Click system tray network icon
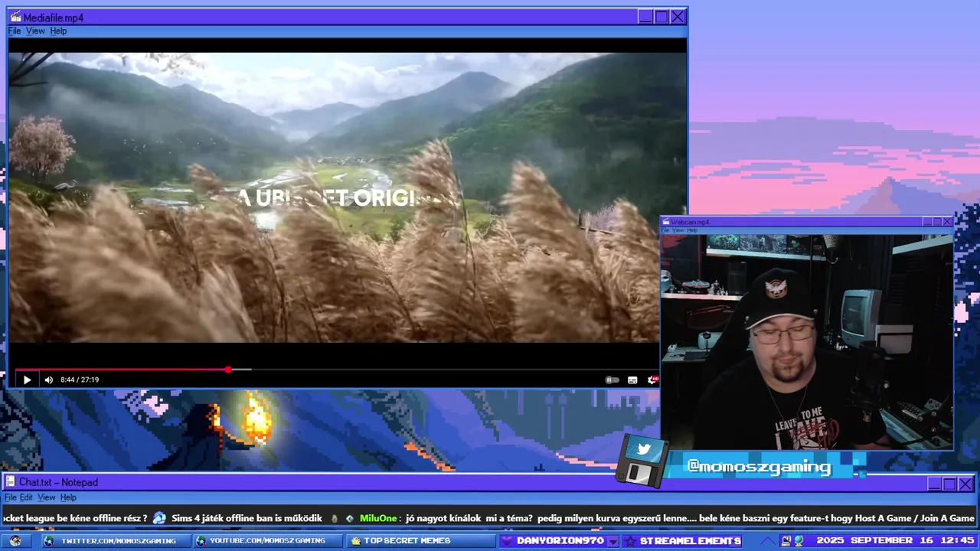Screen dimensions: 980x551 (799, 541)
